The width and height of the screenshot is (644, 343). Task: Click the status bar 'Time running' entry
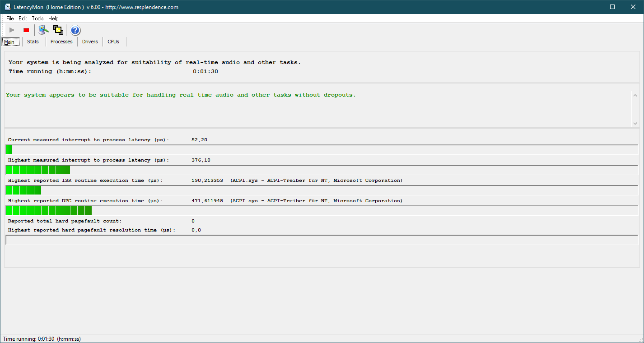coord(42,339)
